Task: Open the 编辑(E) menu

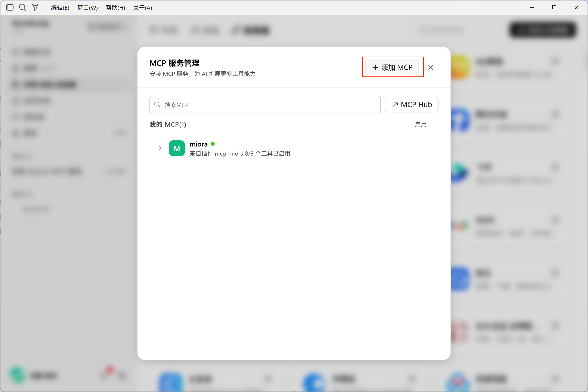Action: coord(60,8)
